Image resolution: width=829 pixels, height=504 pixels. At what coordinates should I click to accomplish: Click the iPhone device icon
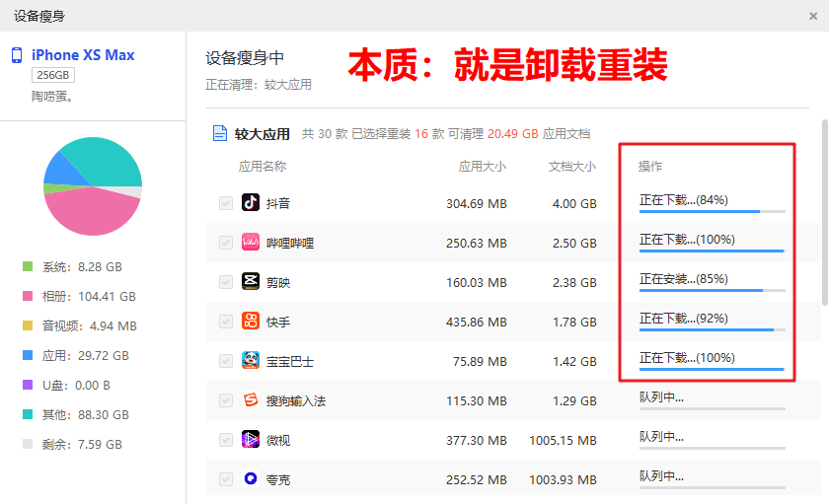point(17,55)
